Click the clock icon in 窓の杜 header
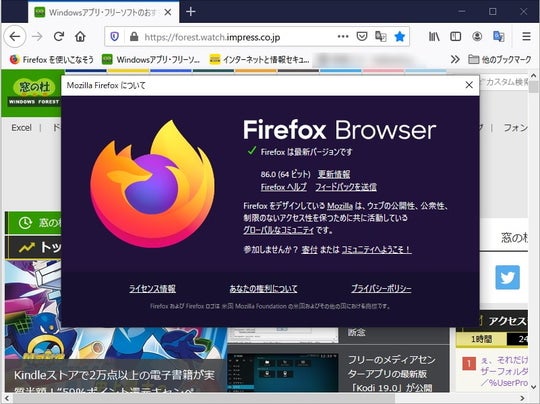This screenshot has height=404, width=540. point(25,223)
